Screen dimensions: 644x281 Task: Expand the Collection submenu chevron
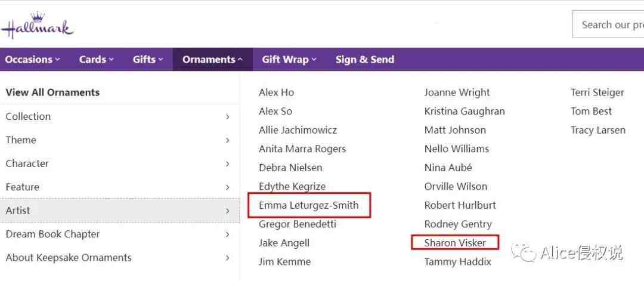click(x=228, y=117)
